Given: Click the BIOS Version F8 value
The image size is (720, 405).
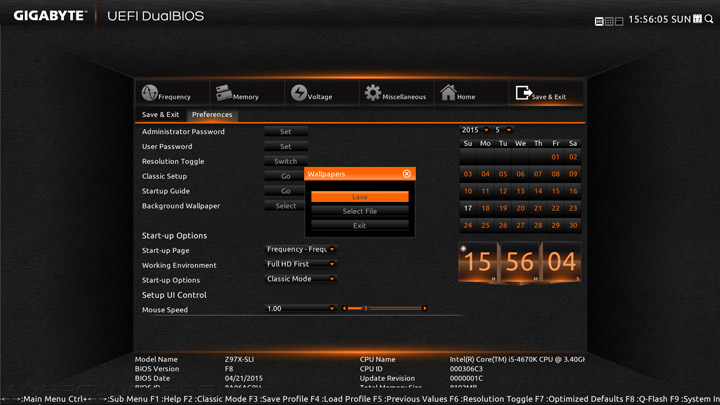Looking at the screenshot, I should pos(229,369).
